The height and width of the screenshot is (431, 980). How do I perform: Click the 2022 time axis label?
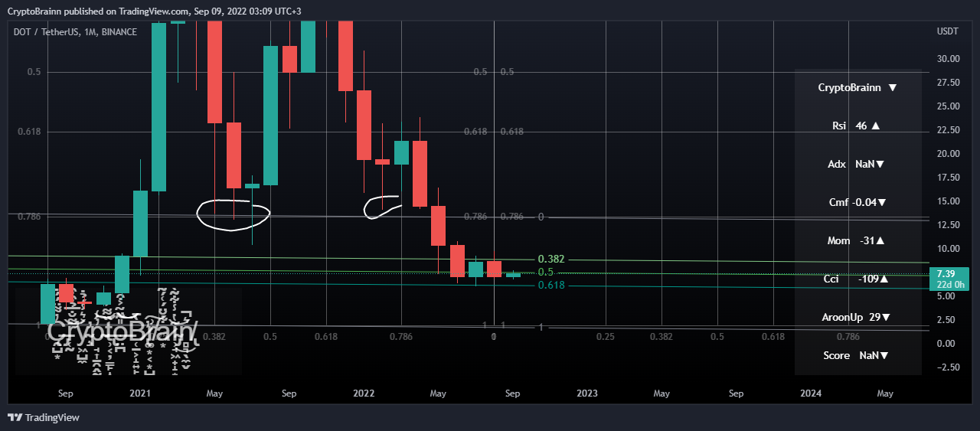[364, 393]
